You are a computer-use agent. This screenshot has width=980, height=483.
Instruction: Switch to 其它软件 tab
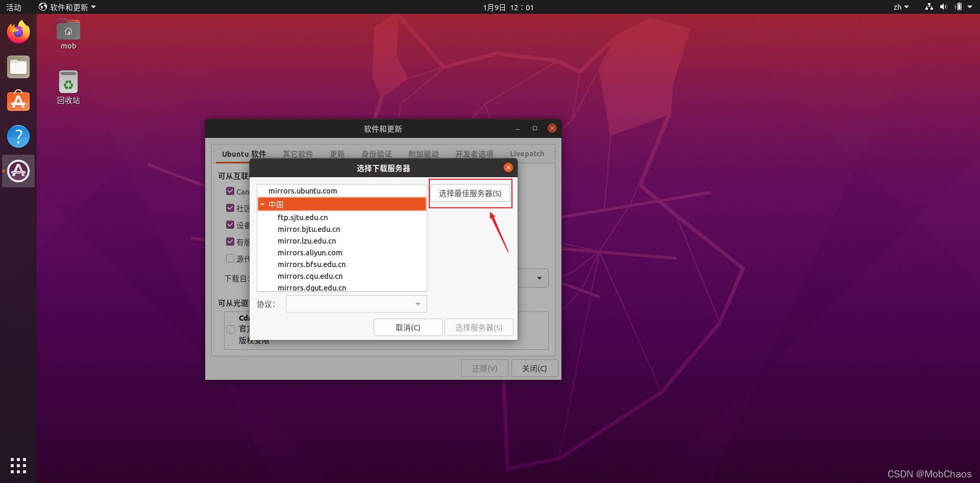point(298,154)
